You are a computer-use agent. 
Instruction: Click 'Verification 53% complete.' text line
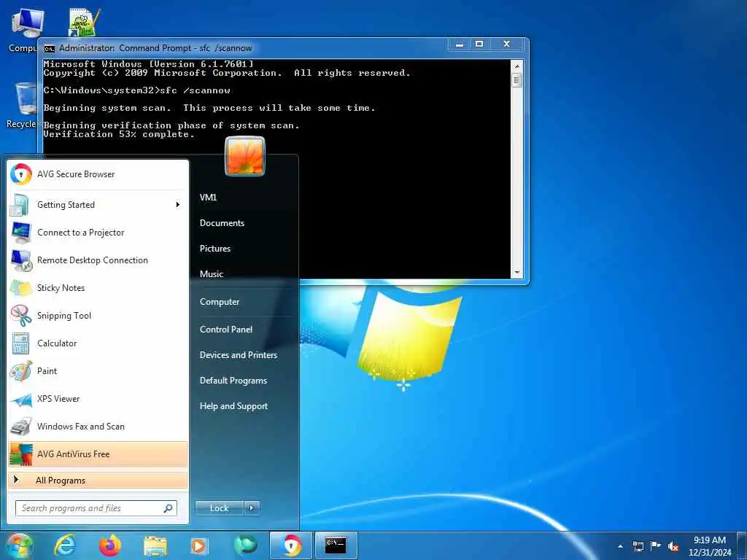point(119,135)
